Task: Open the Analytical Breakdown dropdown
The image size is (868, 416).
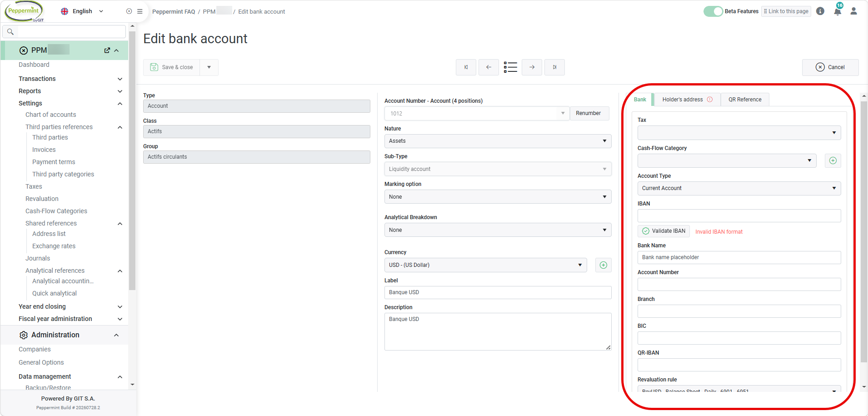Action: click(x=498, y=230)
